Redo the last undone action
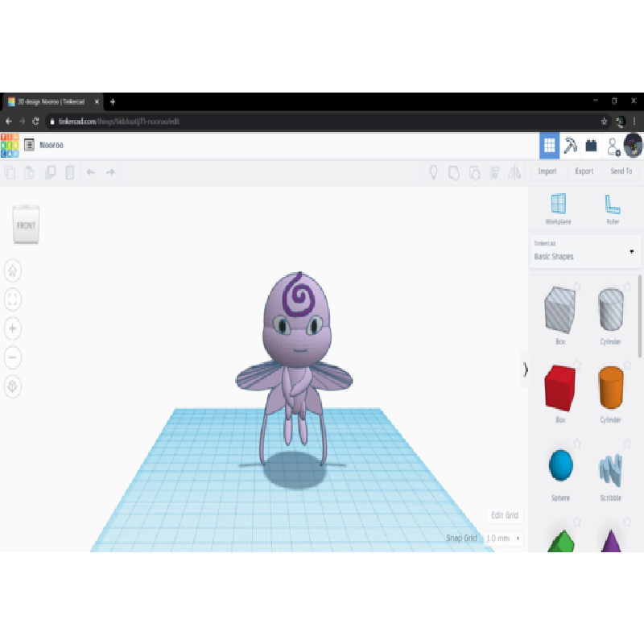This screenshot has width=644, height=644. (x=110, y=172)
